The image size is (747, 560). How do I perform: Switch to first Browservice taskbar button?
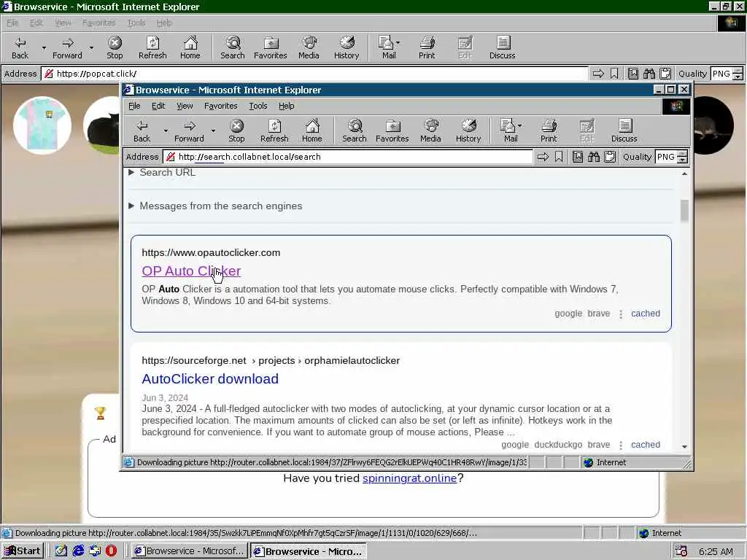click(x=189, y=551)
